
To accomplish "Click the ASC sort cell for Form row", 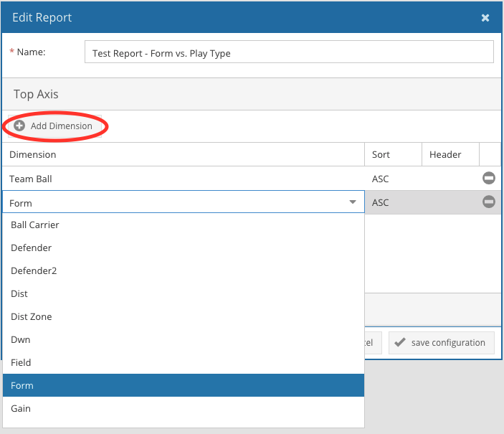I will pyautogui.click(x=393, y=202).
